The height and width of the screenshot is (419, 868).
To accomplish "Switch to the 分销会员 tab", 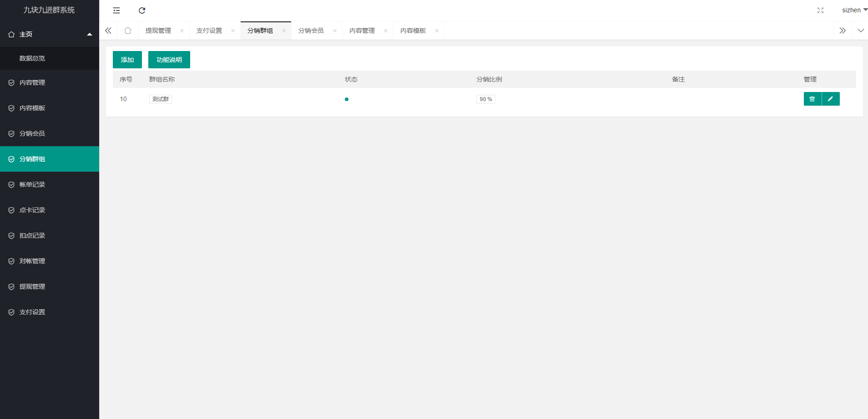I will tap(311, 31).
